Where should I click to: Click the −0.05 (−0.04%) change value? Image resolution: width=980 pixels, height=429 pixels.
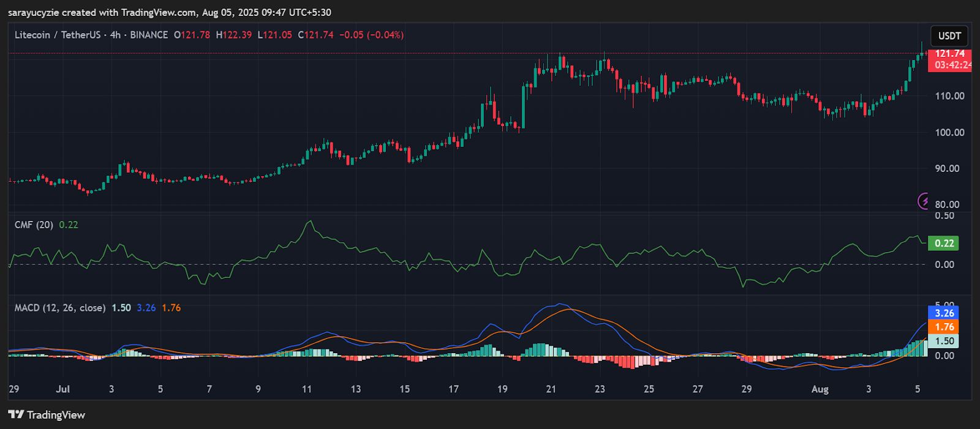tap(372, 35)
